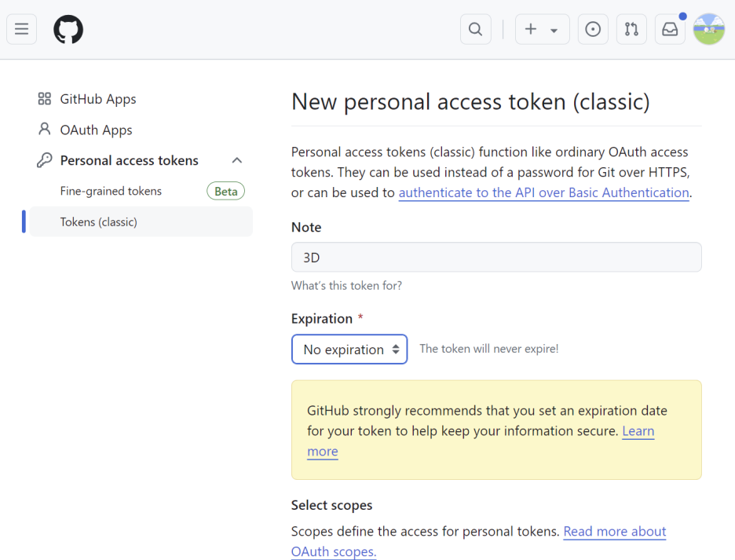Open the user avatar menu
The height and width of the screenshot is (560, 735).
[x=709, y=29]
